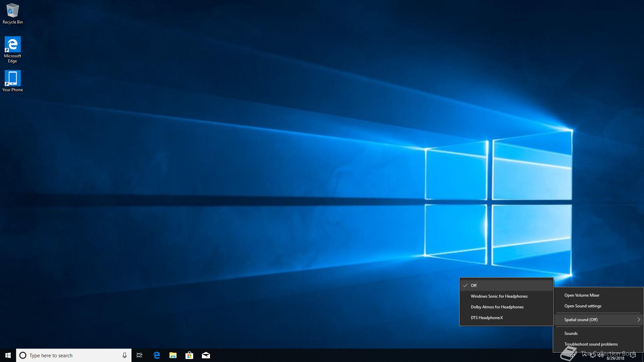Click the microphone icon in search box

point(124,355)
